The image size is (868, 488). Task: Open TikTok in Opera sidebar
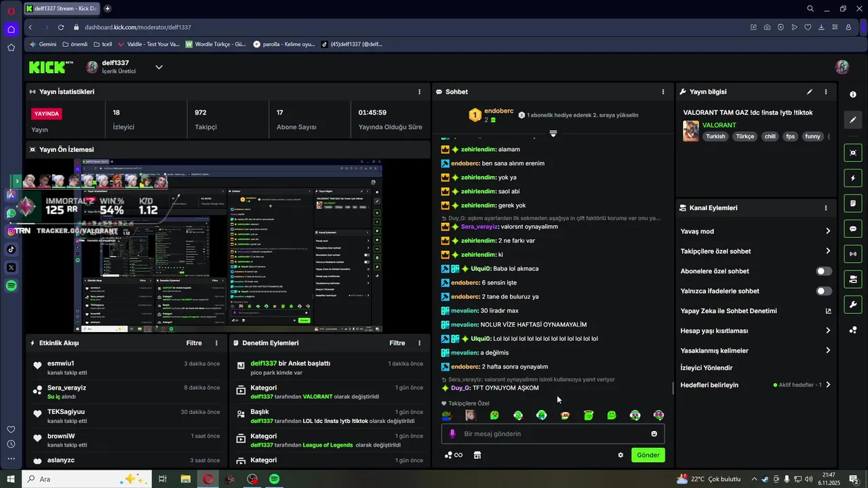tap(11, 249)
